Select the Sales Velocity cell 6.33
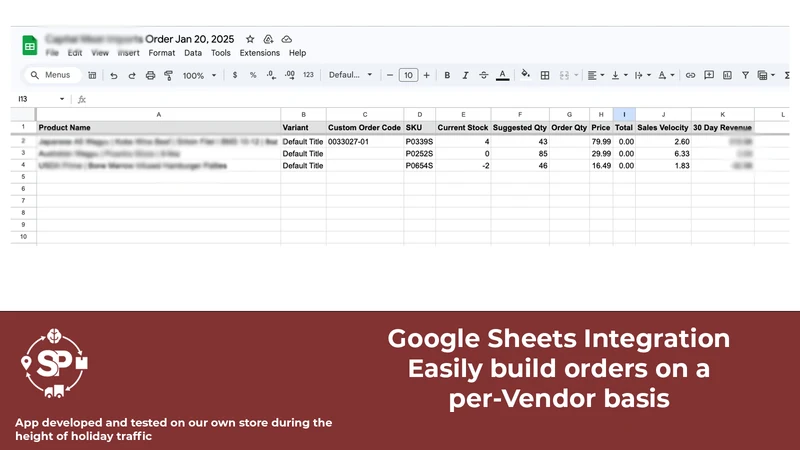800x450 pixels. 663,154
